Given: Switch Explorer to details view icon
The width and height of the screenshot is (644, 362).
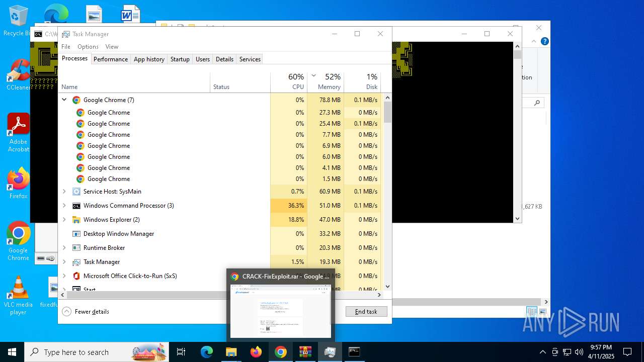Looking at the screenshot, I should tap(532, 312).
